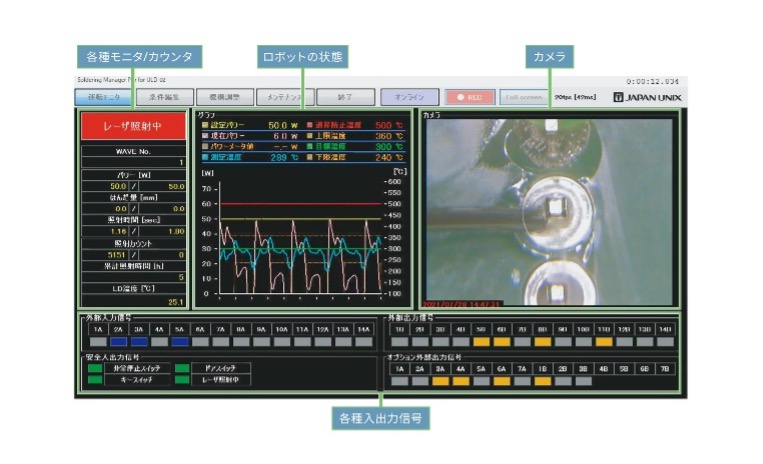This screenshot has width=763, height=464.
Task: Click the 設定パワー reading 50.0 W
Action: (283, 125)
